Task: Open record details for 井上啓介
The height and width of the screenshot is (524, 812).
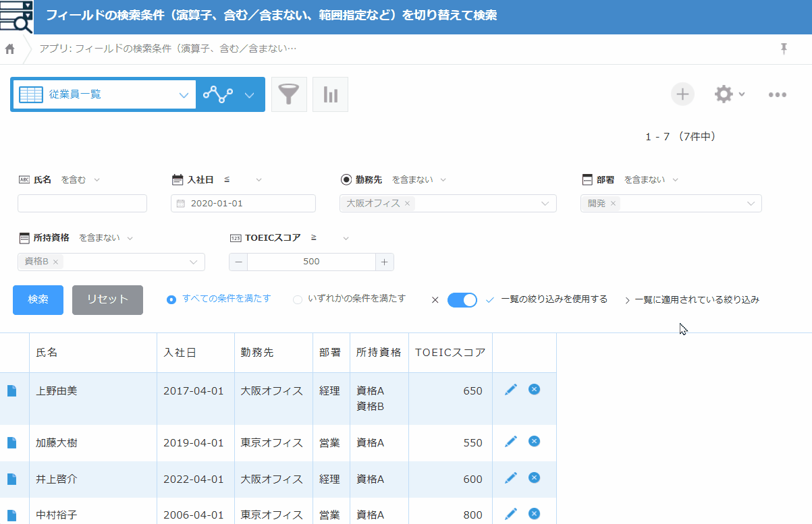Action: coord(11,479)
